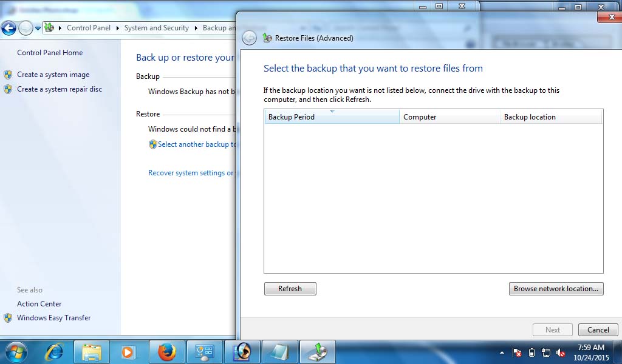Open Action Center under See also
Viewport: 622px width, 364px height.
click(39, 304)
